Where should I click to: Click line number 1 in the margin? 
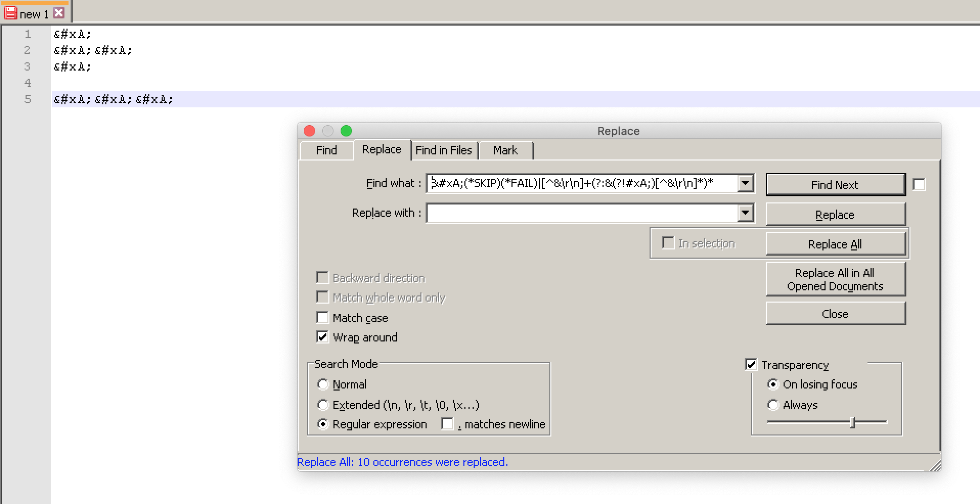pos(28,34)
